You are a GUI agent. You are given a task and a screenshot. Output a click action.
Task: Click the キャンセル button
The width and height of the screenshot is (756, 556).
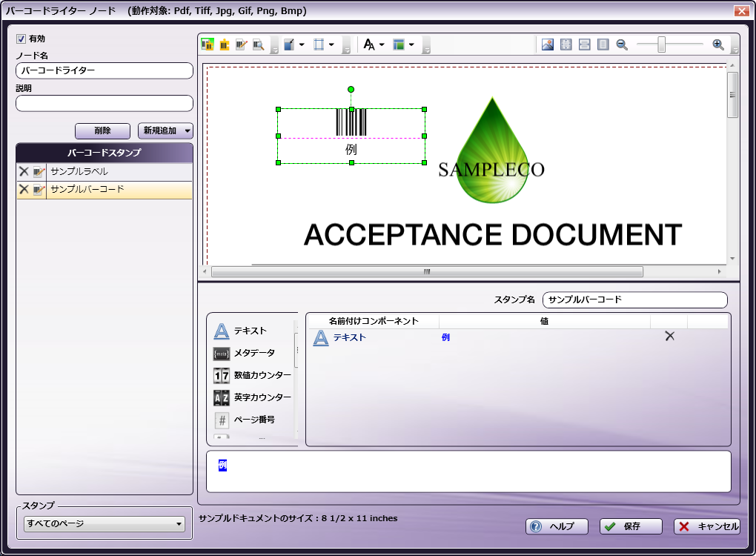click(x=707, y=526)
